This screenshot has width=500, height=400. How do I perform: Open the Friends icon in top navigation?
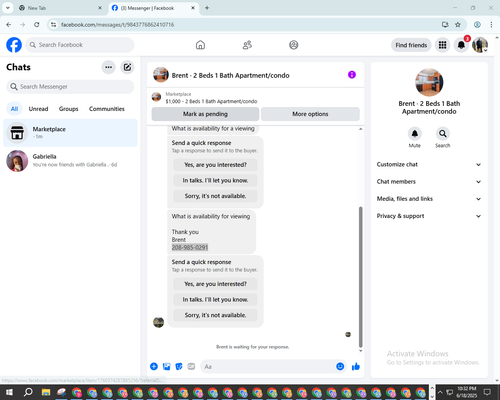(x=247, y=45)
